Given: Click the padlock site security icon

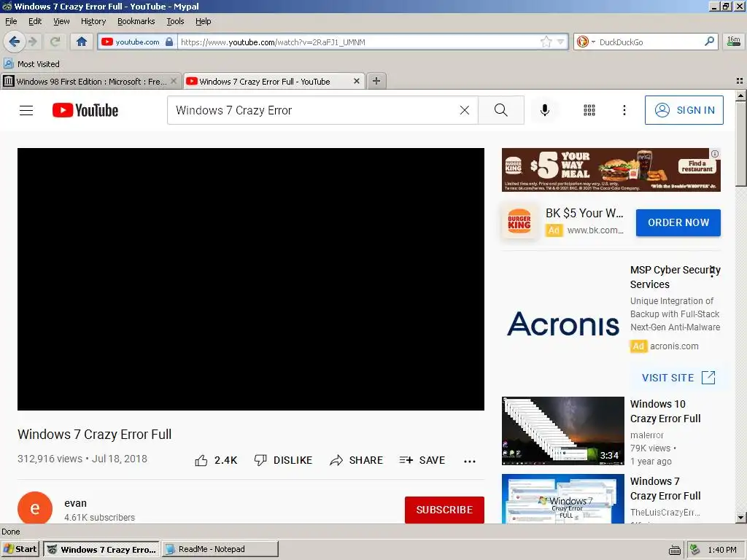Looking at the screenshot, I should [x=169, y=42].
